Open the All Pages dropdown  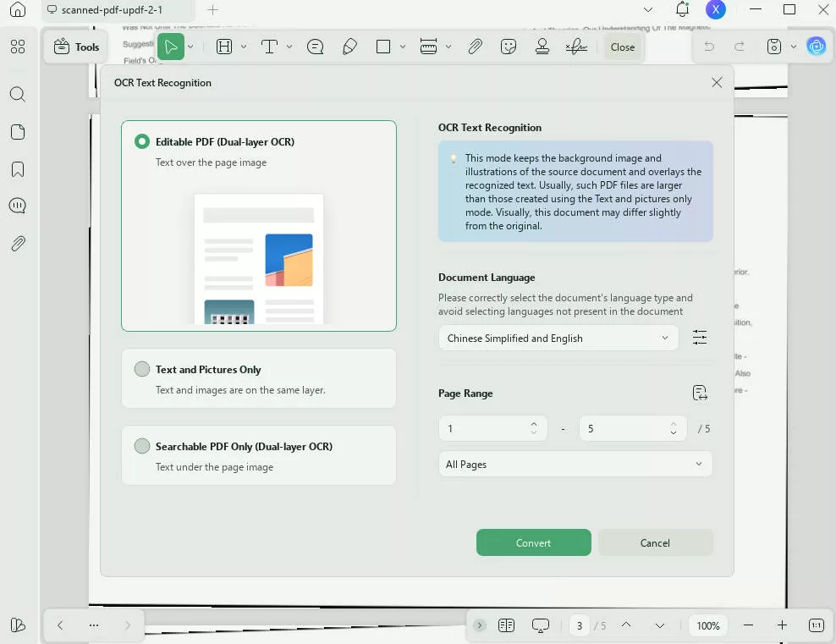pyautogui.click(x=575, y=465)
